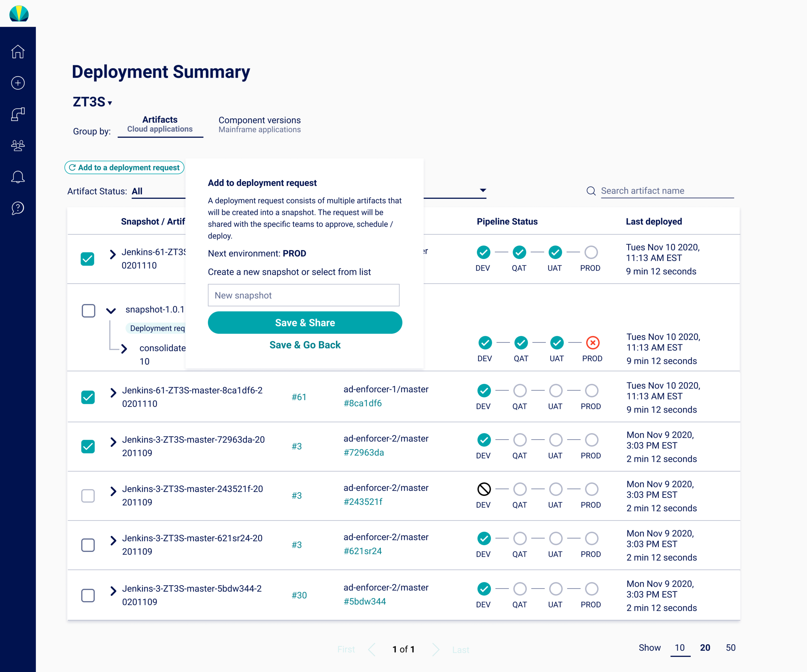
Task: Click DEV check icon in 8ca1df6 row
Action: [x=484, y=391]
